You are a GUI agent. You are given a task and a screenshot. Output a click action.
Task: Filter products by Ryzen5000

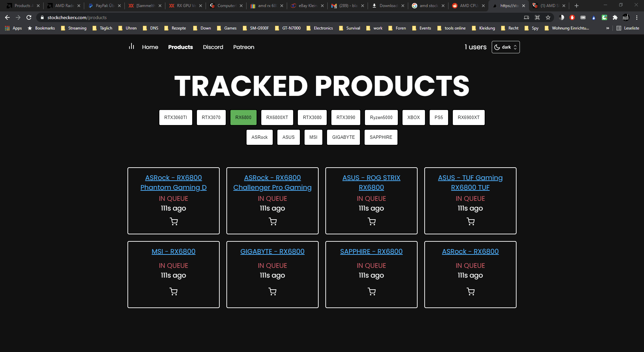click(x=381, y=117)
